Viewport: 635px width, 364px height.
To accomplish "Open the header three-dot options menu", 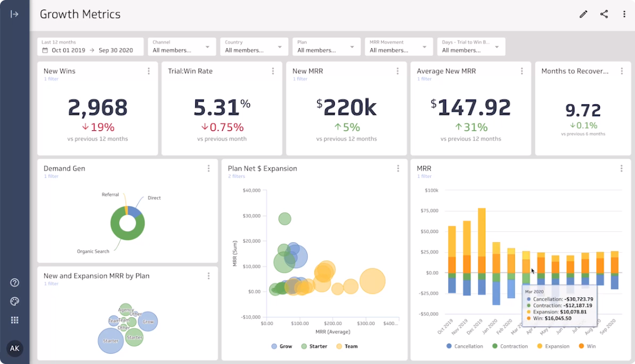I will [624, 14].
